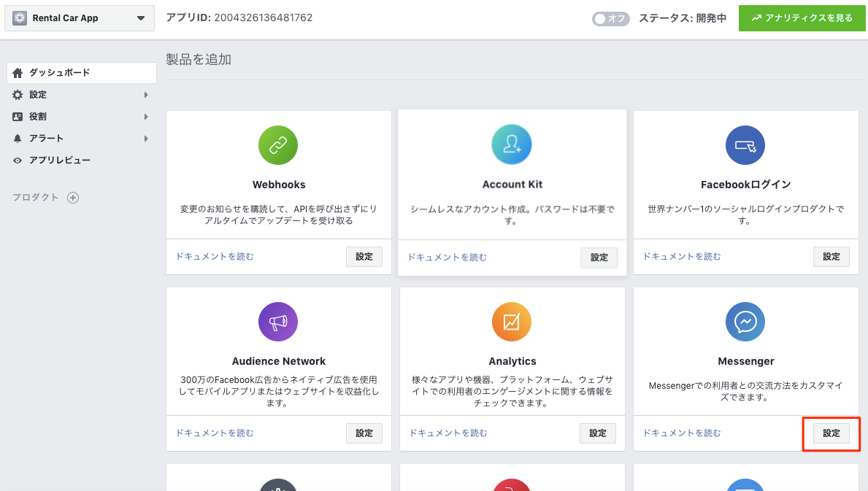The height and width of the screenshot is (491, 868).
Task: Click the アプリレビュー eye icon
Action: [x=18, y=161]
